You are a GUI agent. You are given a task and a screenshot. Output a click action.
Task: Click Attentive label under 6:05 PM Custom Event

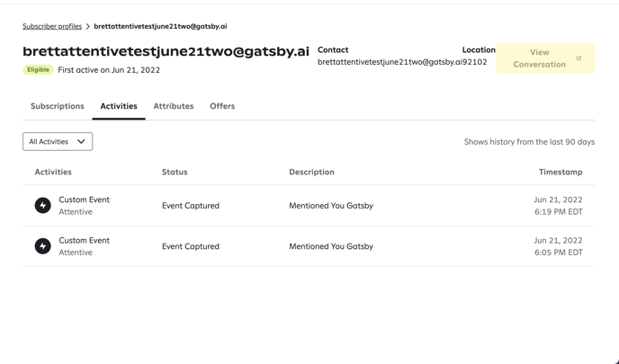[76, 253]
